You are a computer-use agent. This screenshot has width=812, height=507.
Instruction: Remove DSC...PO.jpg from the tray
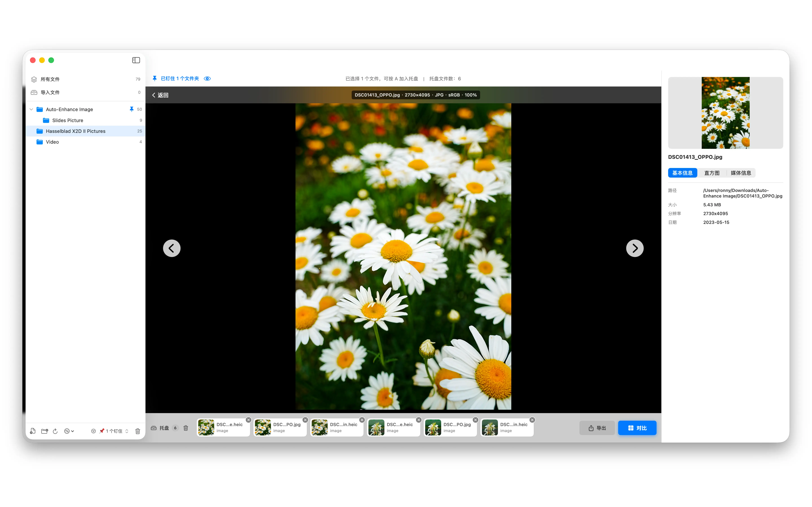[305, 420]
